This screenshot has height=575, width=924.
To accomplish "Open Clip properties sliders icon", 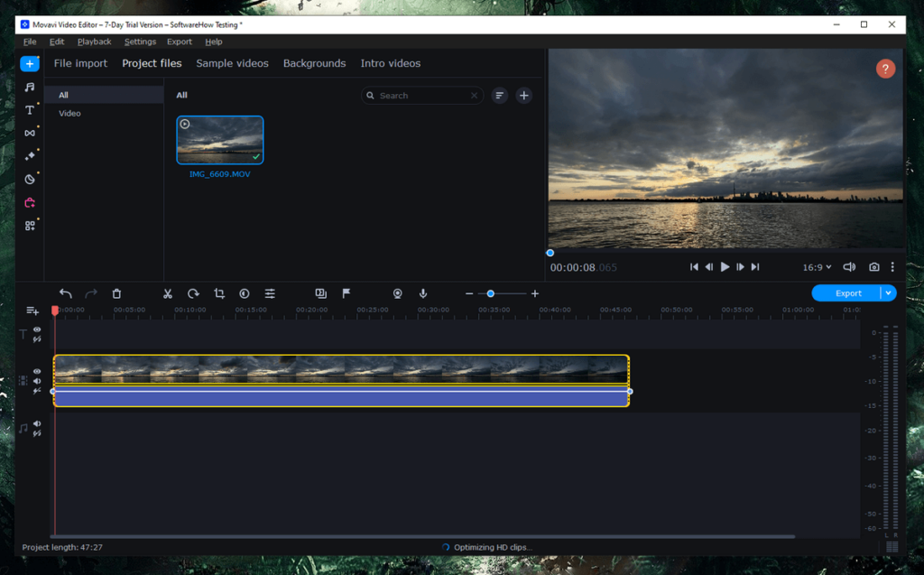I will click(x=270, y=293).
